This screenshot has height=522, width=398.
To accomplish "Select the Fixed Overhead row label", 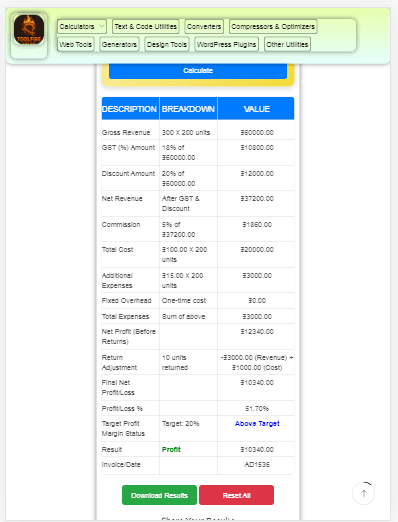I will (126, 300).
